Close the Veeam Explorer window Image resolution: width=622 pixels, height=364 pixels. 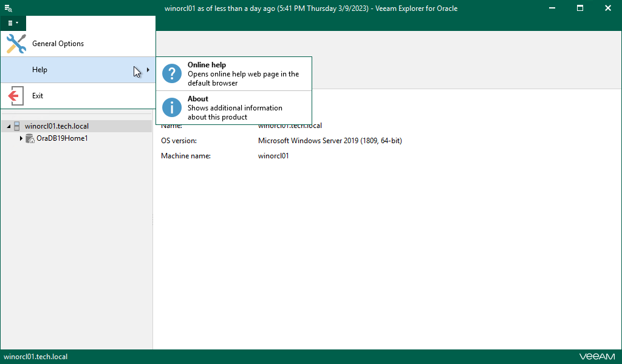coord(607,8)
